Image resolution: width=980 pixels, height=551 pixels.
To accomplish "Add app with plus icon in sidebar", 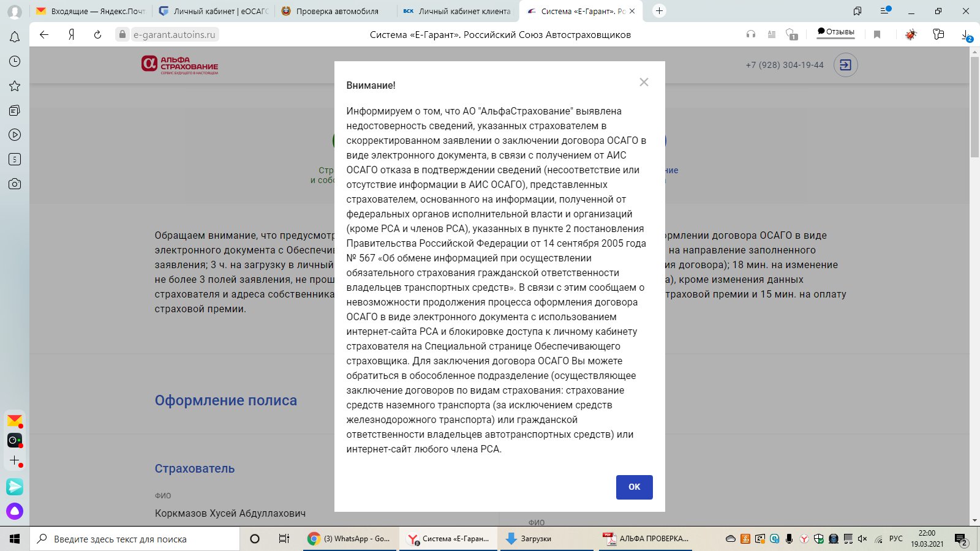I will click(x=15, y=460).
